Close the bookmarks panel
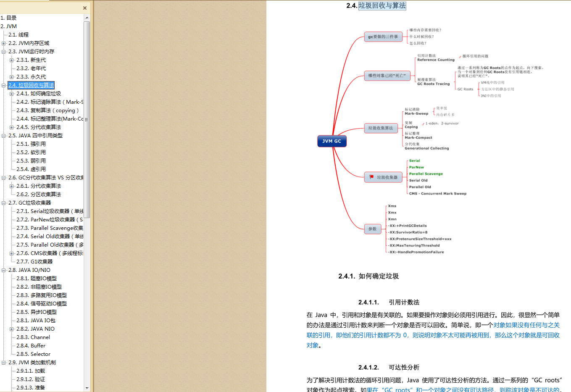Viewport: 571px width, 392px height. 84,8
